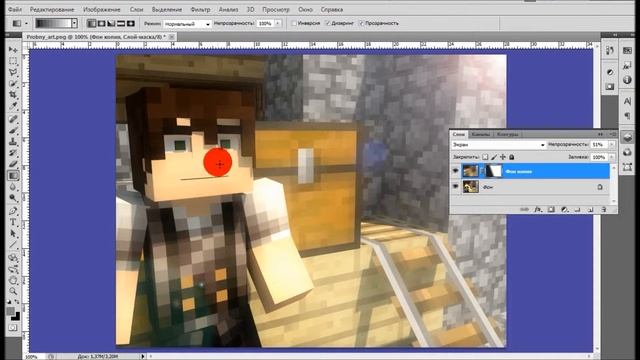Expand status bar info arrow

pos(142,356)
